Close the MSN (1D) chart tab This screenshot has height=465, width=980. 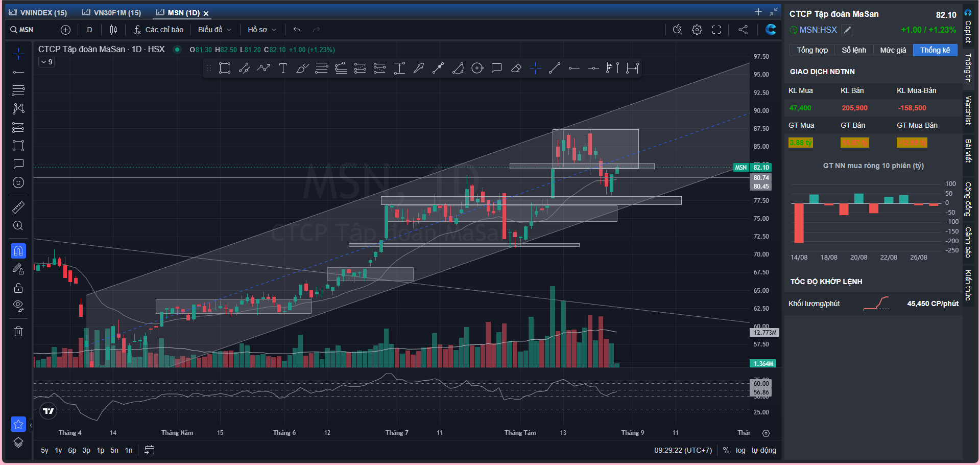[206, 13]
